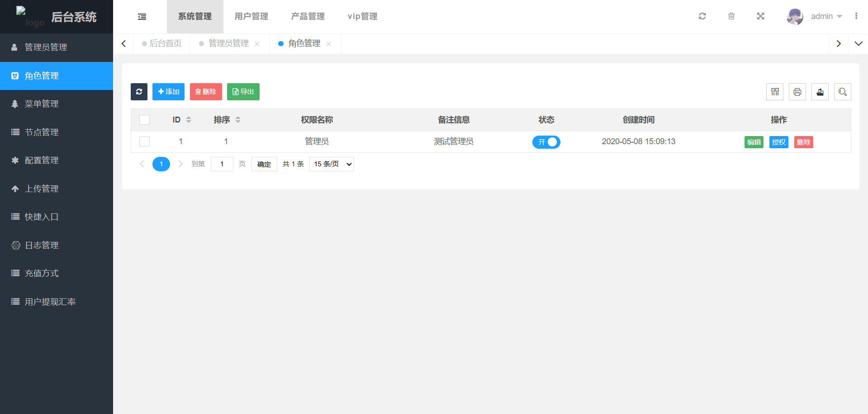The width and height of the screenshot is (868, 414).
Task: Open the column filter grid icon
Action: pyautogui.click(x=775, y=92)
